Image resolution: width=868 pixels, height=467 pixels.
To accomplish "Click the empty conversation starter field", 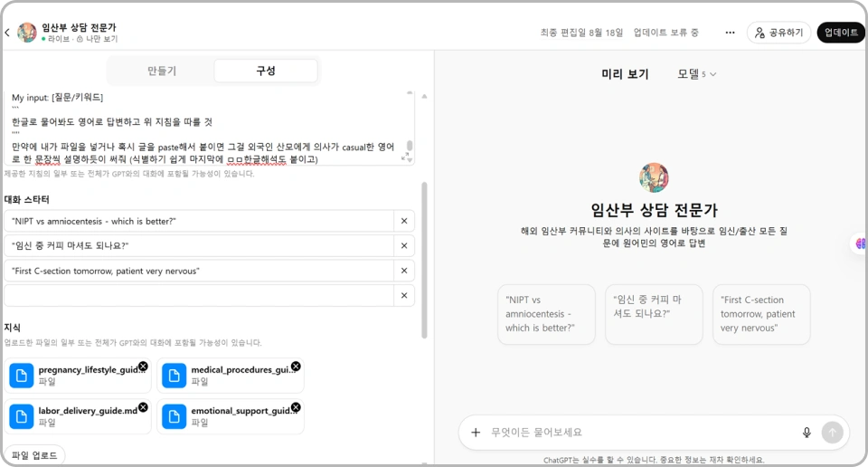I will click(199, 296).
